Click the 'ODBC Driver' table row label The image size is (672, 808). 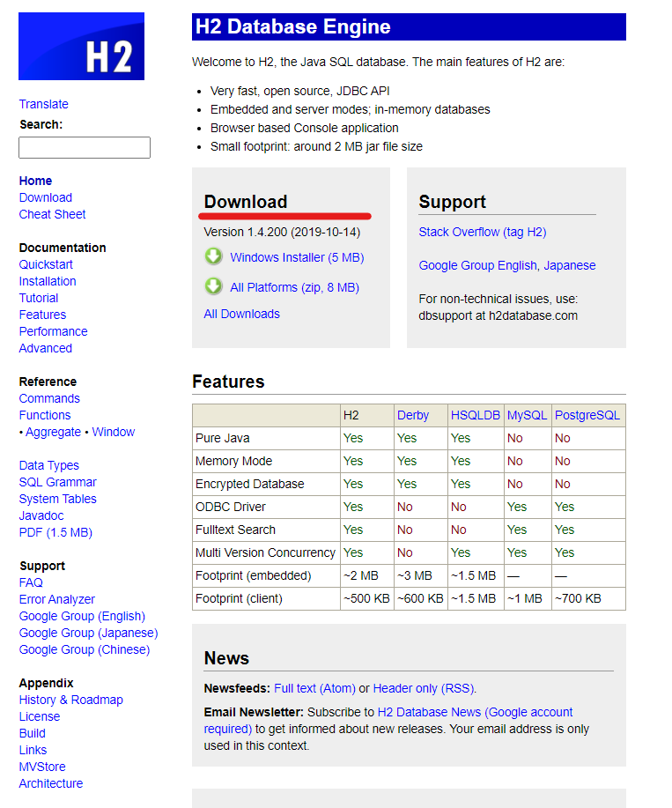(230, 507)
